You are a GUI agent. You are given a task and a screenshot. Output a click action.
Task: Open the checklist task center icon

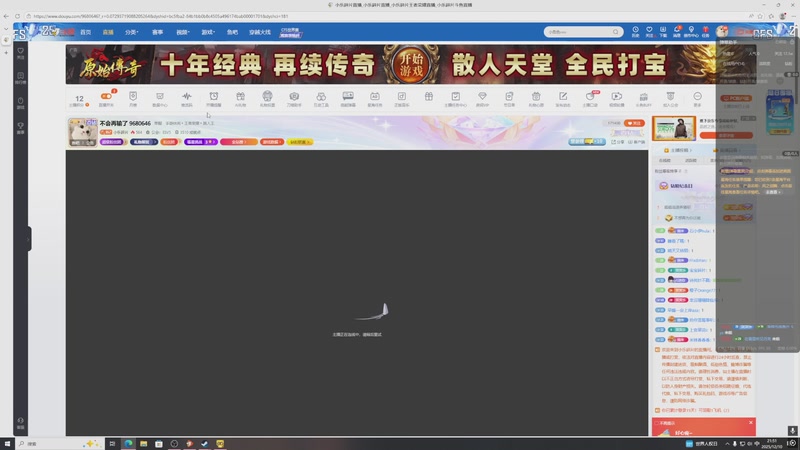(x=456, y=96)
